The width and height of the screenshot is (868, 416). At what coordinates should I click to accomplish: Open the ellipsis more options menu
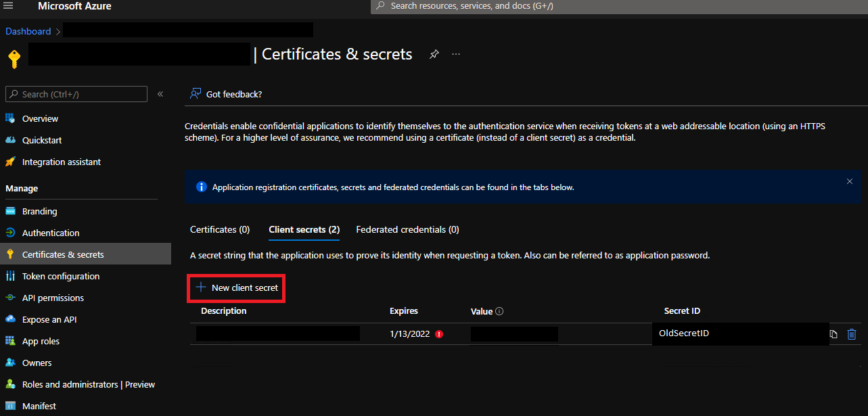tap(456, 54)
